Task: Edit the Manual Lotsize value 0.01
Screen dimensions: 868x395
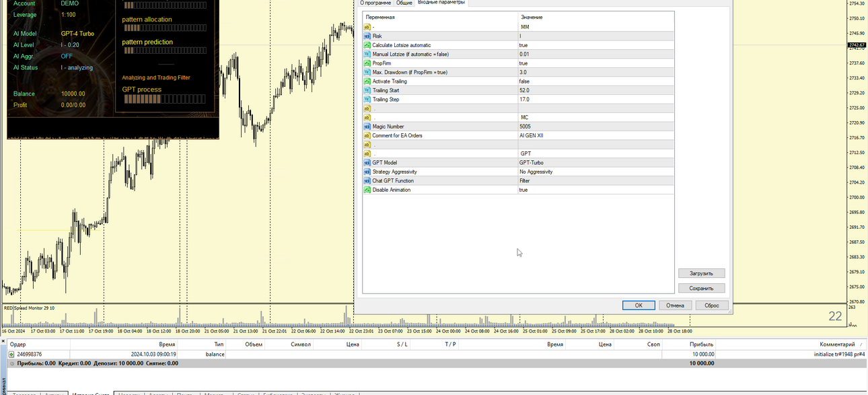Action: point(595,54)
